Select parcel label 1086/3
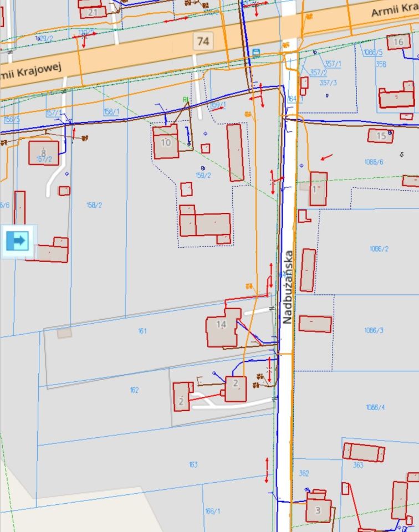The height and width of the screenshot is (532, 419). point(374,330)
